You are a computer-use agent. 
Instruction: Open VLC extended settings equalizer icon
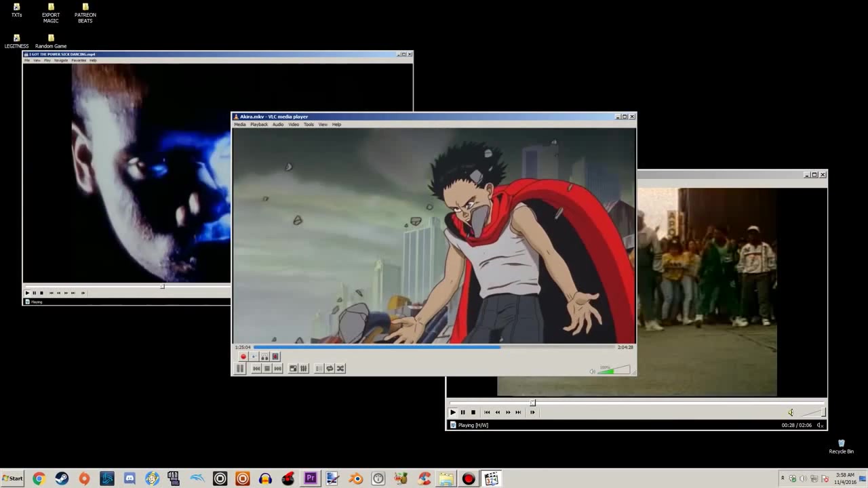click(x=304, y=369)
